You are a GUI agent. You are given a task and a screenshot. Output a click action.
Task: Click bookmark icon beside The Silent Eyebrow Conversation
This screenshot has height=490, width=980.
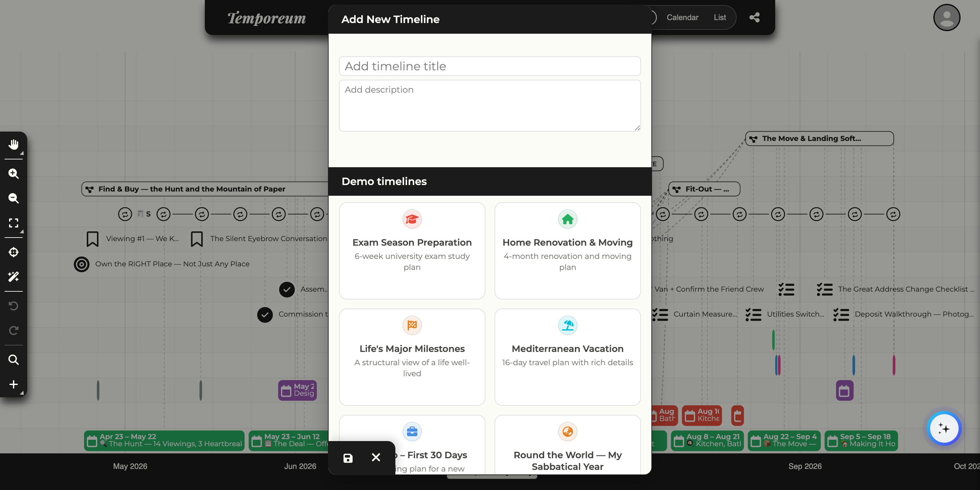click(x=197, y=239)
